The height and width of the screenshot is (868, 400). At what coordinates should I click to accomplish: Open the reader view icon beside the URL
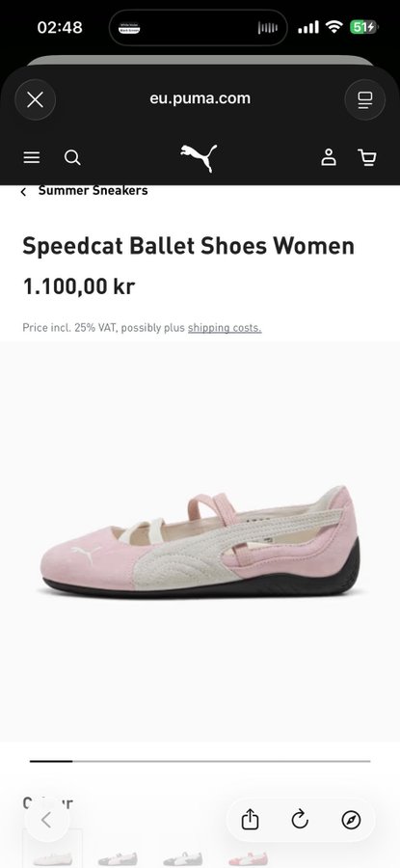pos(364,99)
